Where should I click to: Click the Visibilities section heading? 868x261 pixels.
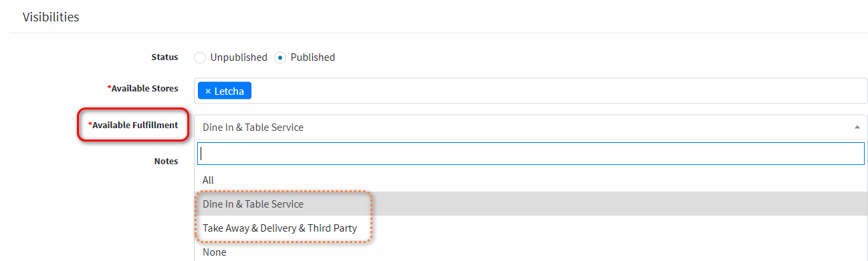click(x=51, y=17)
